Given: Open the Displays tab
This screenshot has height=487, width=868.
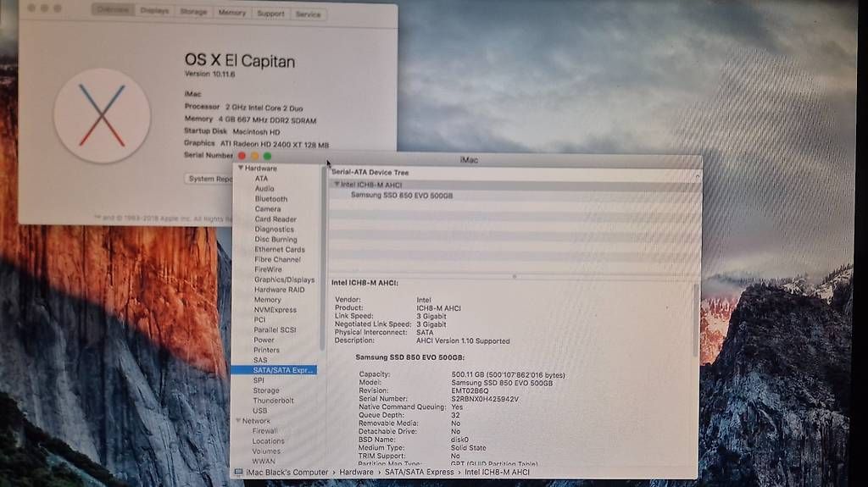Looking at the screenshot, I should coord(154,10).
